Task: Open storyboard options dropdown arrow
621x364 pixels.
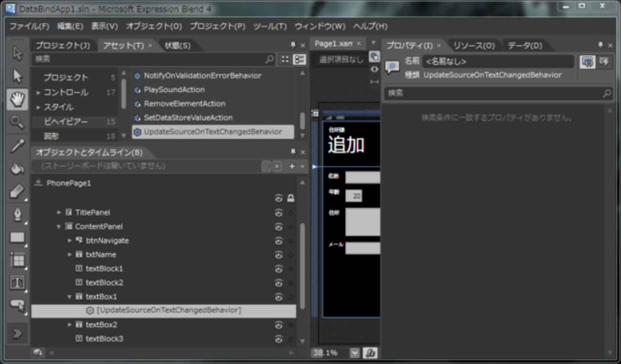Action: pos(303,166)
